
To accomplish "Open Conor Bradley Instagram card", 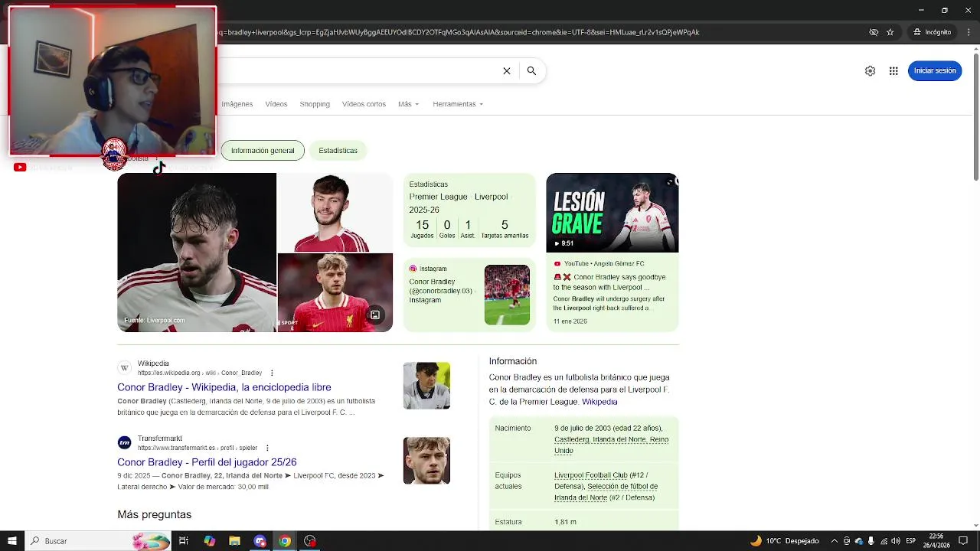I will 469,295.
